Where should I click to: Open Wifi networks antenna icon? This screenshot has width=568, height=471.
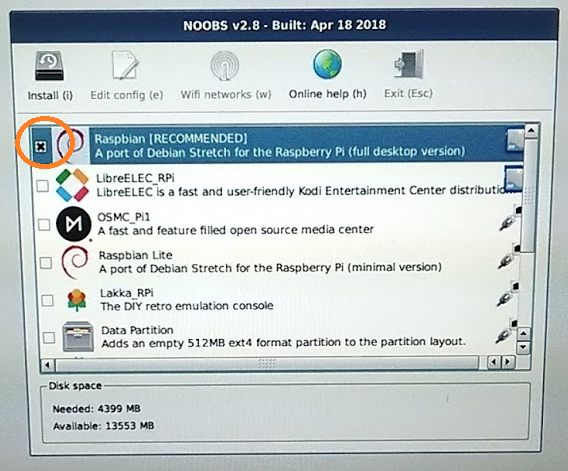pyautogui.click(x=225, y=66)
